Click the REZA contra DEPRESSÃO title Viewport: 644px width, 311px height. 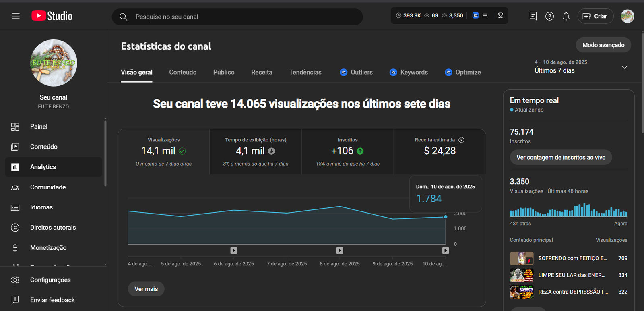pyautogui.click(x=573, y=292)
